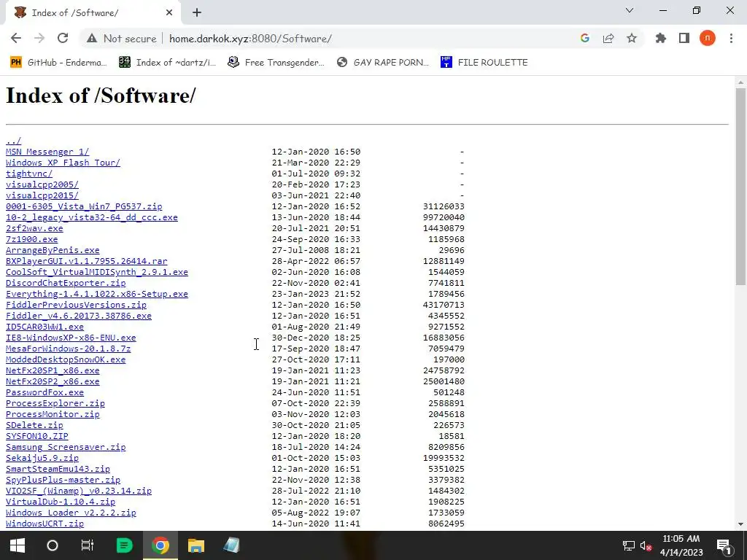Download ID5CAR03WW1.exe
Viewport: 747px width, 560px height.
pos(44,327)
